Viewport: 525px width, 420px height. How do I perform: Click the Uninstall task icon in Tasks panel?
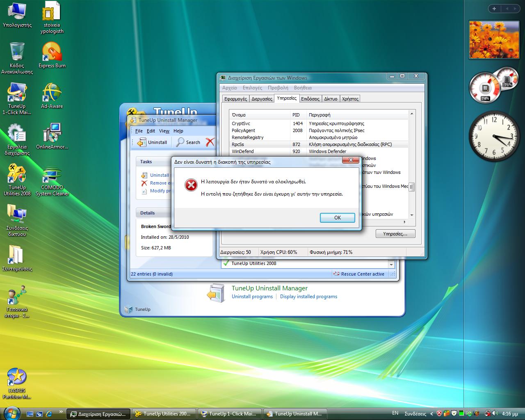(144, 175)
